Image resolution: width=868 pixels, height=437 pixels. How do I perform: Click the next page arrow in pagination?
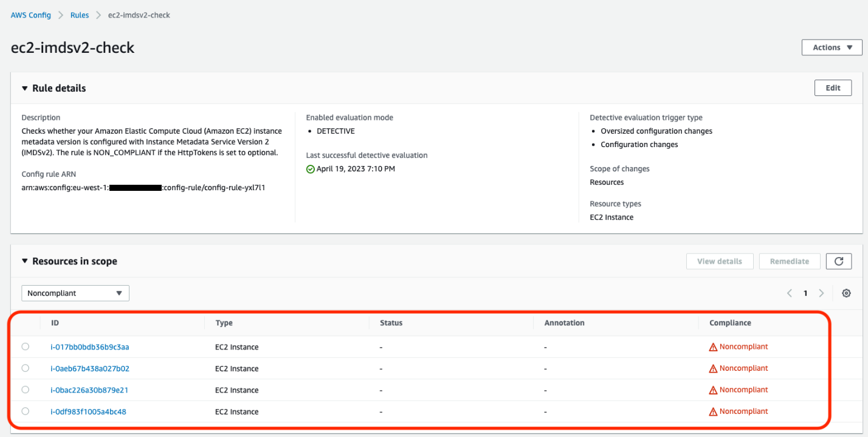[x=821, y=292]
